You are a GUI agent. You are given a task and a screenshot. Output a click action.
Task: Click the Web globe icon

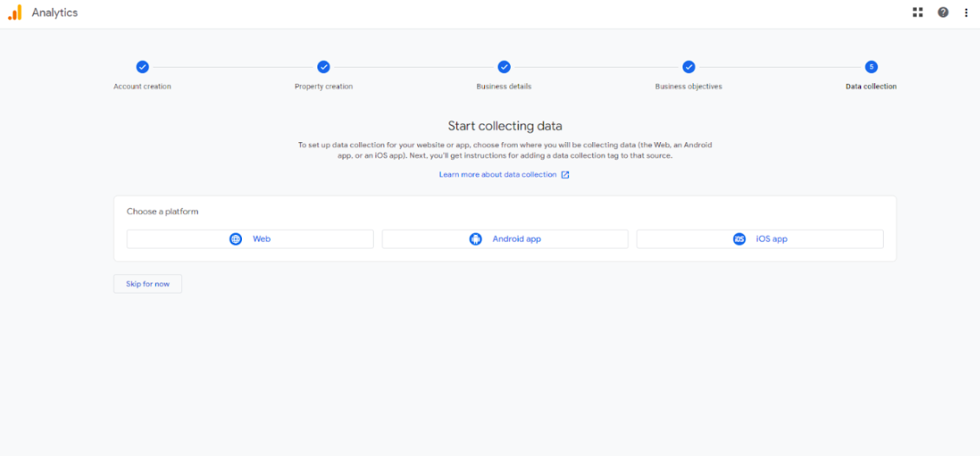[236, 239]
